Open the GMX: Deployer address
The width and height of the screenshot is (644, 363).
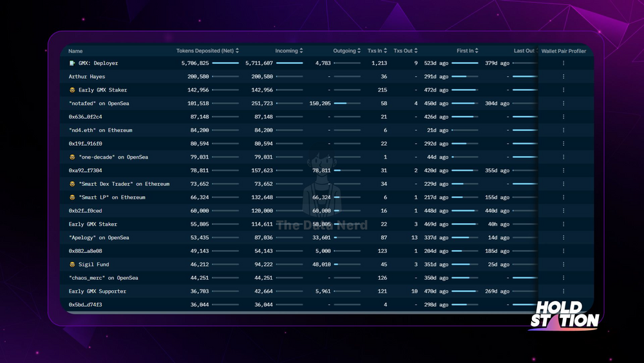click(x=98, y=63)
